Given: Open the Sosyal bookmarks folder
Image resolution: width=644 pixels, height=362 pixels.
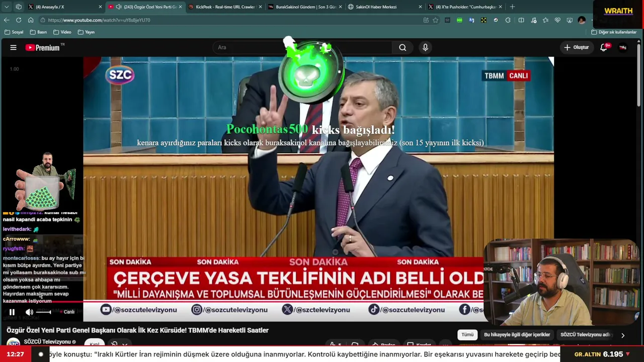Looking at the screenshot, I should pyautogui.click(x=14, y=32).
